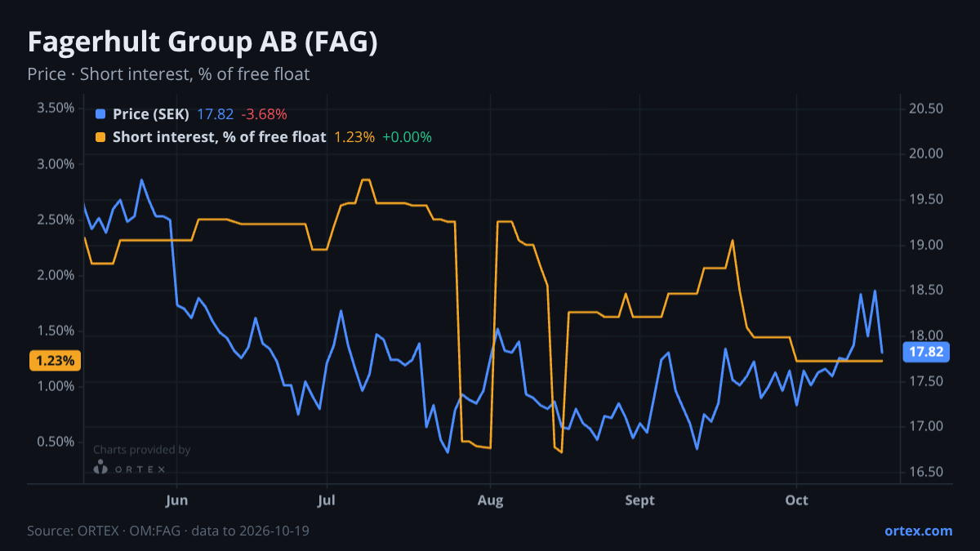
Task: Click the Oct label on time axis
Action: (796, 500)
